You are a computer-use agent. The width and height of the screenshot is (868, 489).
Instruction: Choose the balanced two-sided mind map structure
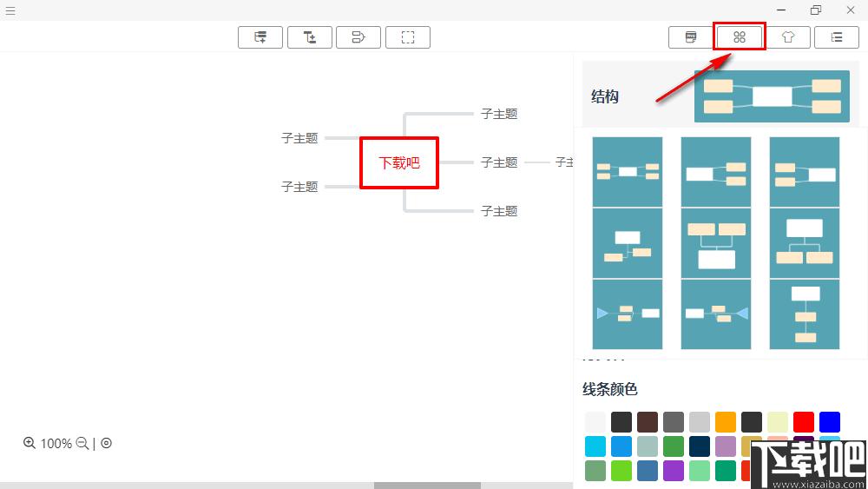click(628, 172)
